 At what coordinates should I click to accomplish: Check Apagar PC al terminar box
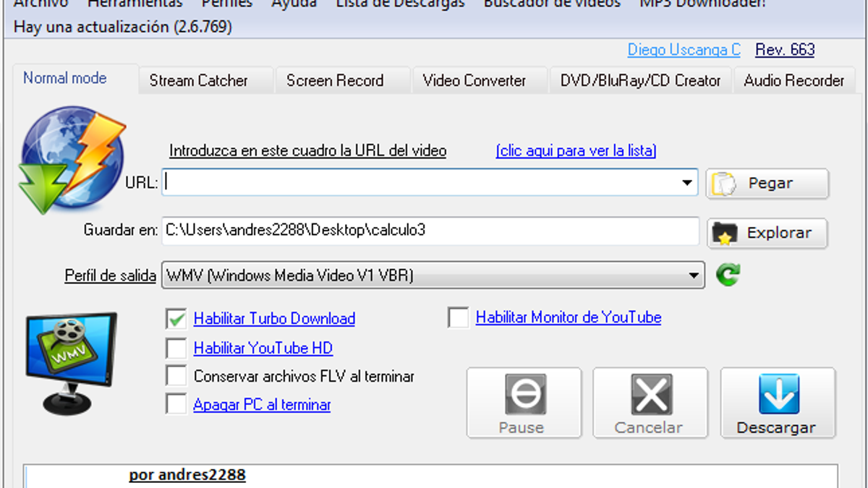[x=176, y=404]
